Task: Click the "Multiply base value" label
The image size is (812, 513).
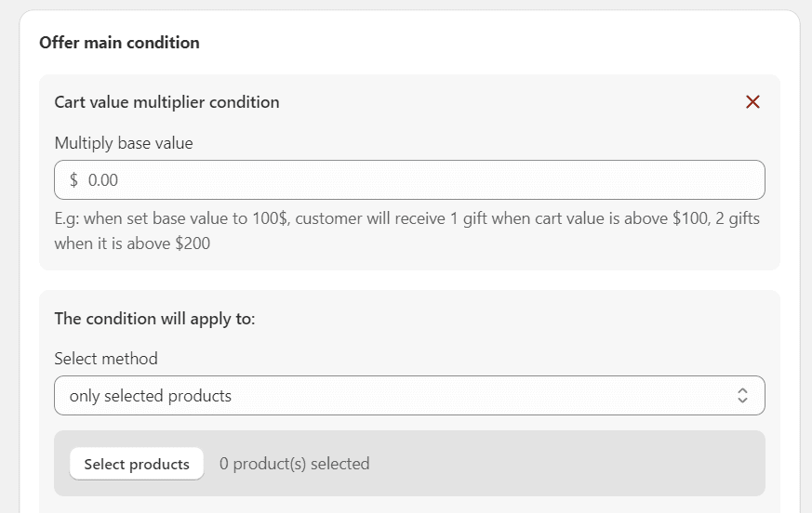Action: coord(124,143)
